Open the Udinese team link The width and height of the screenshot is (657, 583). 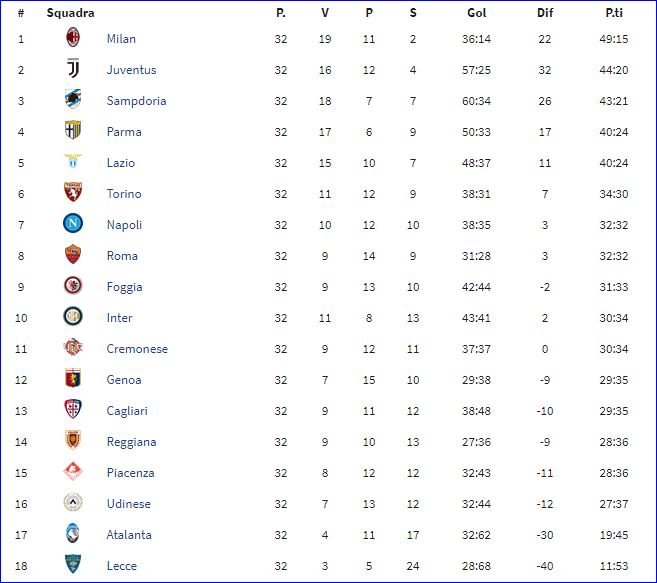pyautogui.click(x=129, y=504)
